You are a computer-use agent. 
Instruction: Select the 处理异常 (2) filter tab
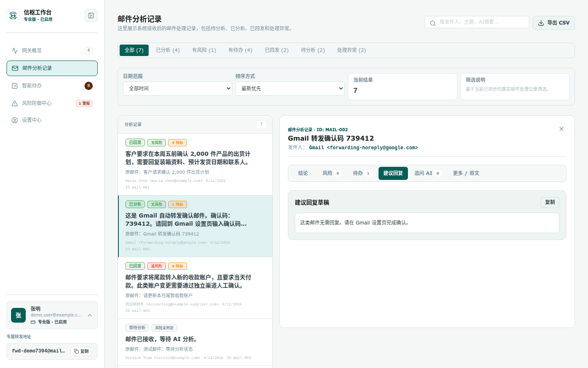[352, 50]
